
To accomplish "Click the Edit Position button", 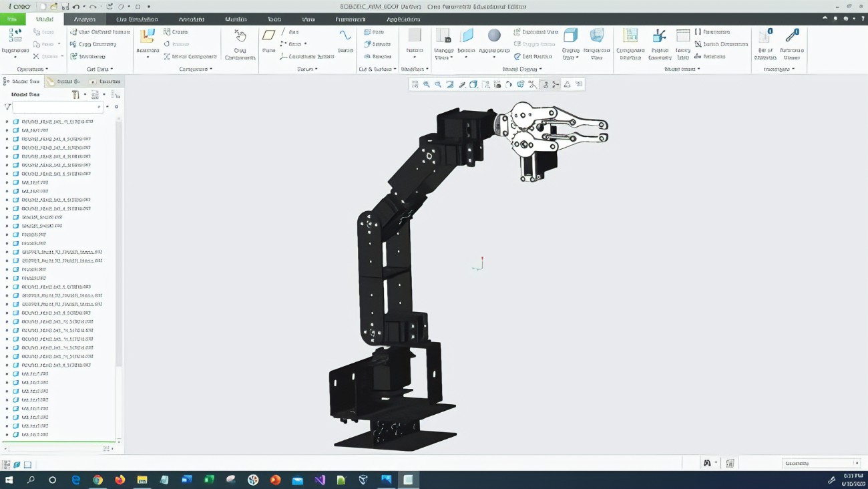I will (533, 57).
